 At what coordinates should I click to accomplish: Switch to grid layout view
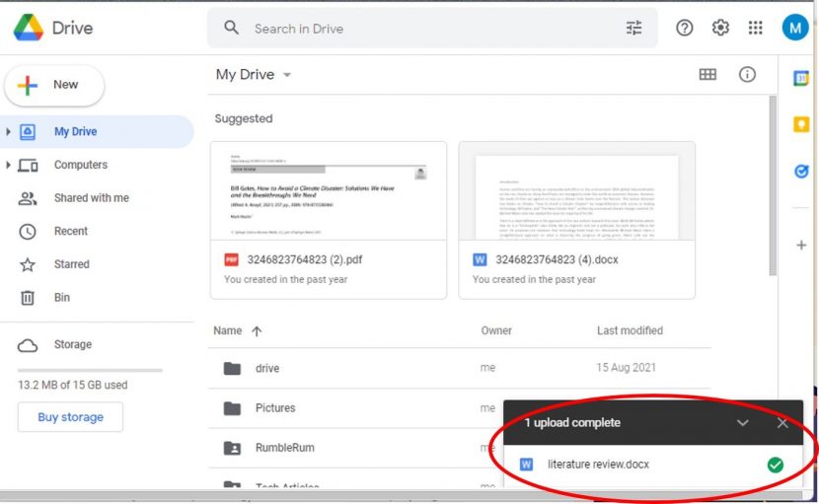pyautogui.click(x=707, y=75)
